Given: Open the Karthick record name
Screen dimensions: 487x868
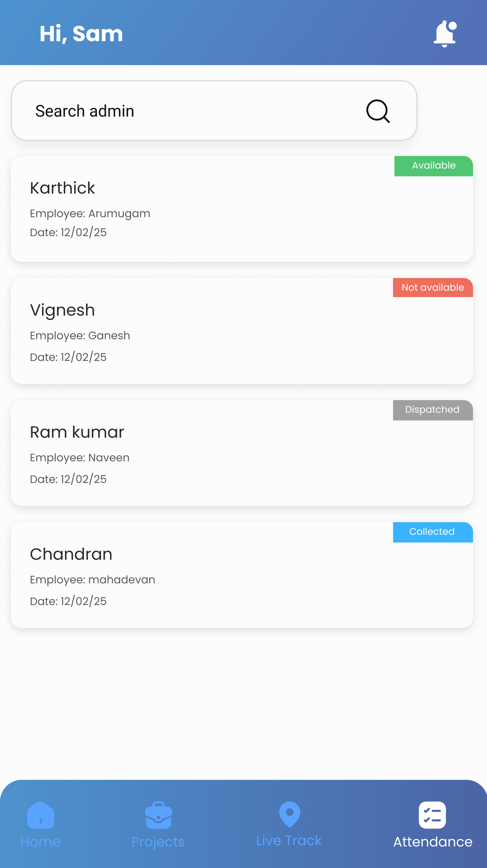Looking at the screenshot, I should pos(63,188).
